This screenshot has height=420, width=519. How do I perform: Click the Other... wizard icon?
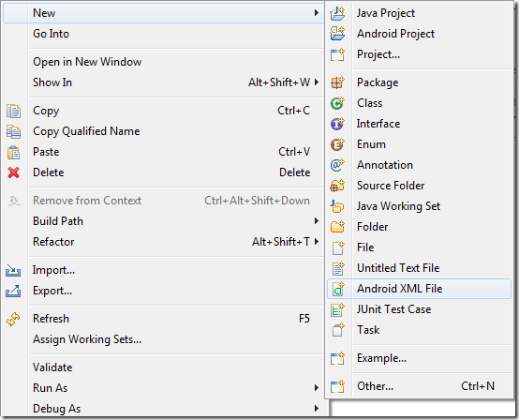pos(337,386)
